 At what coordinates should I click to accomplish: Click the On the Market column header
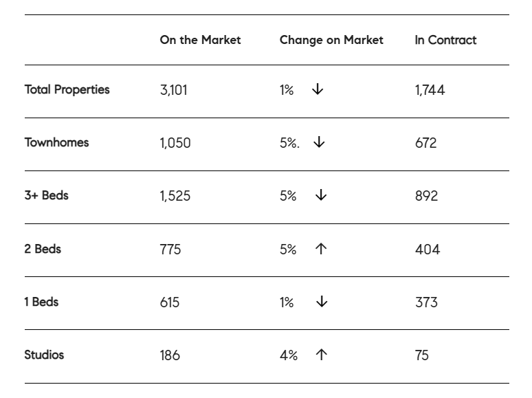point(200,40)
